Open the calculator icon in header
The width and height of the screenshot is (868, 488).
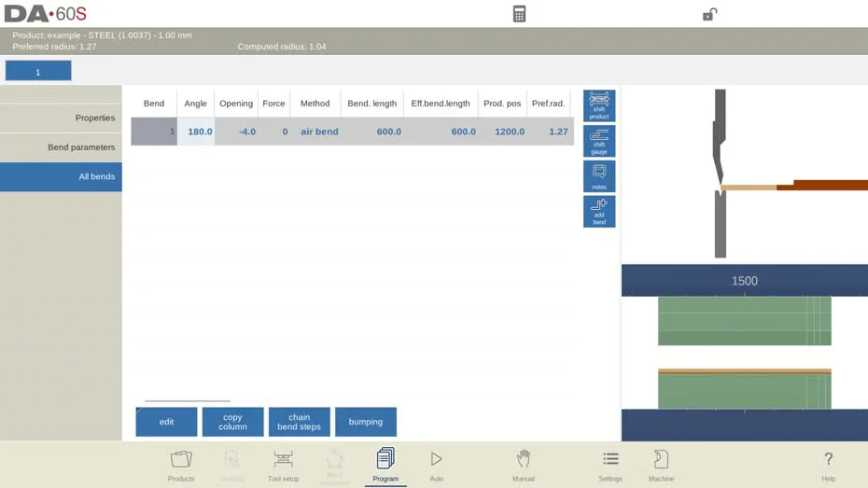tap(519, 14)
